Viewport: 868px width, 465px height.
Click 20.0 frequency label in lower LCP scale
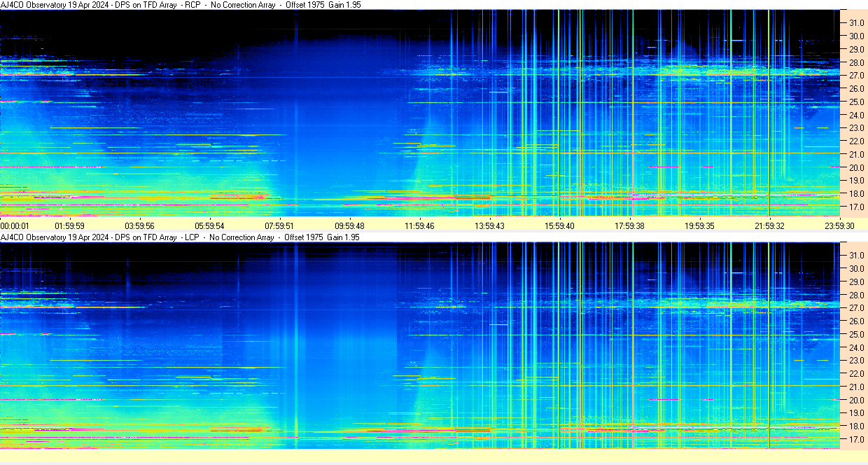click(857, 400)
